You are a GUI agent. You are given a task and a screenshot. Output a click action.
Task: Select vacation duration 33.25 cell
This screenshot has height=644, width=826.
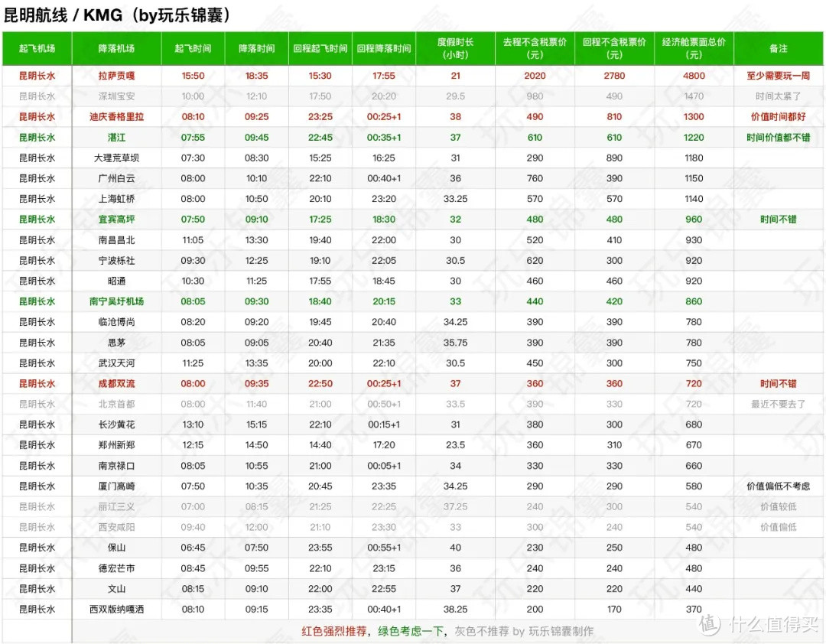[456, 199]
